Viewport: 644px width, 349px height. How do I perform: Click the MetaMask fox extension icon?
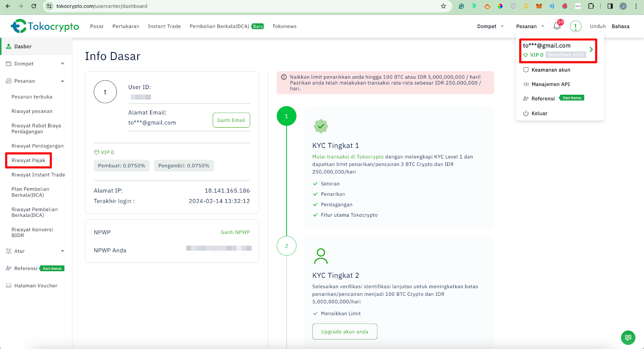pos(539,6)
